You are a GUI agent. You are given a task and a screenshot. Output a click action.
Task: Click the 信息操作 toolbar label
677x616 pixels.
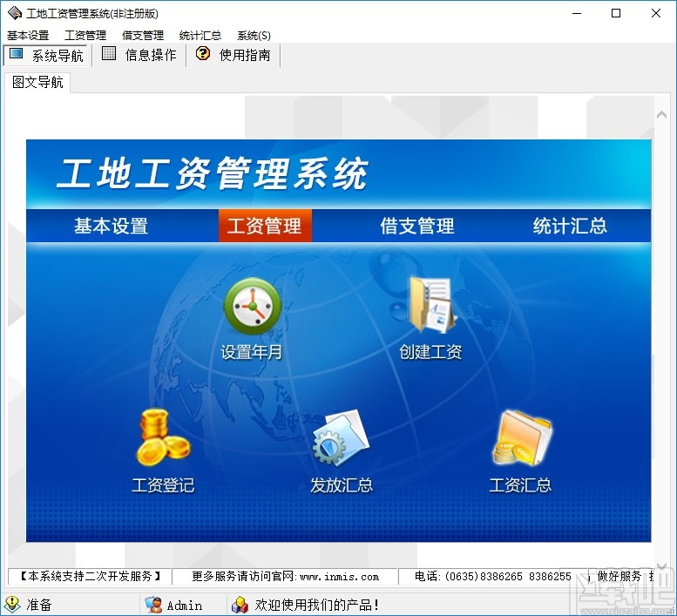click(x=151, y=55)
